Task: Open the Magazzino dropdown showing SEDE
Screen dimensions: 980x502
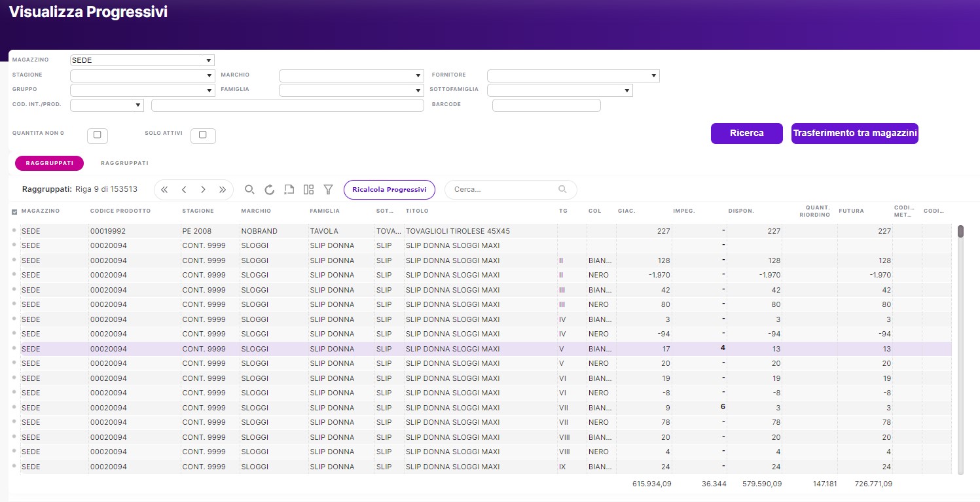Action: (142, 60)
